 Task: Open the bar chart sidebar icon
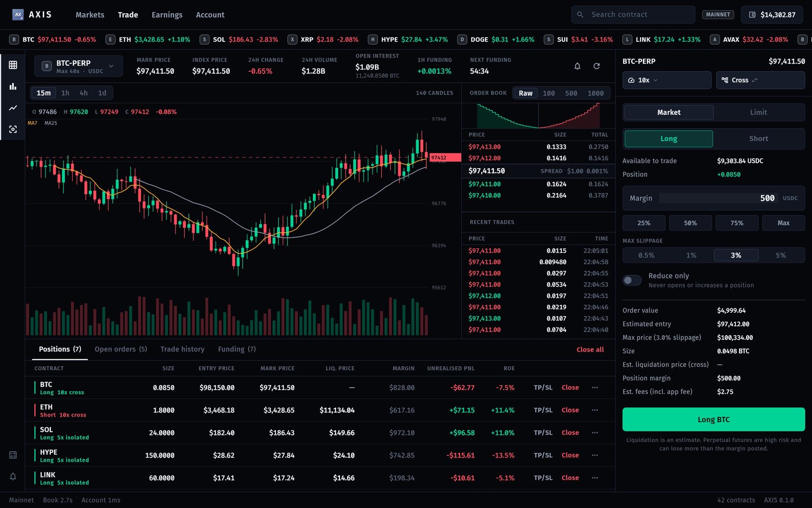point(13,86)
